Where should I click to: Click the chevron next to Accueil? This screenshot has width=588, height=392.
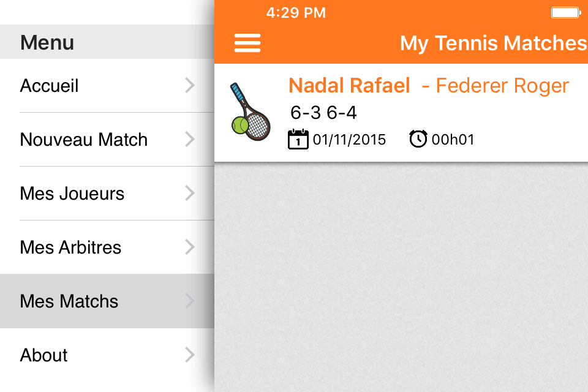(190, 86)
